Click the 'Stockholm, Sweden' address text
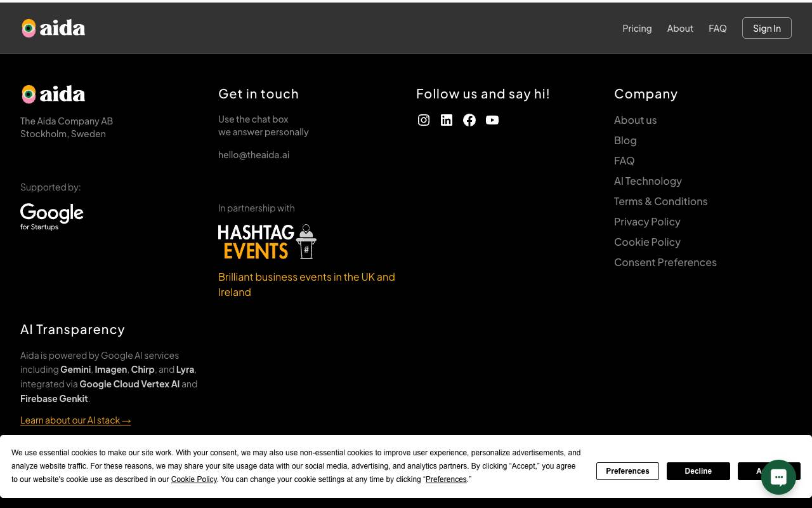This screenshot has width=812, height=508. [x=63, y=133]
